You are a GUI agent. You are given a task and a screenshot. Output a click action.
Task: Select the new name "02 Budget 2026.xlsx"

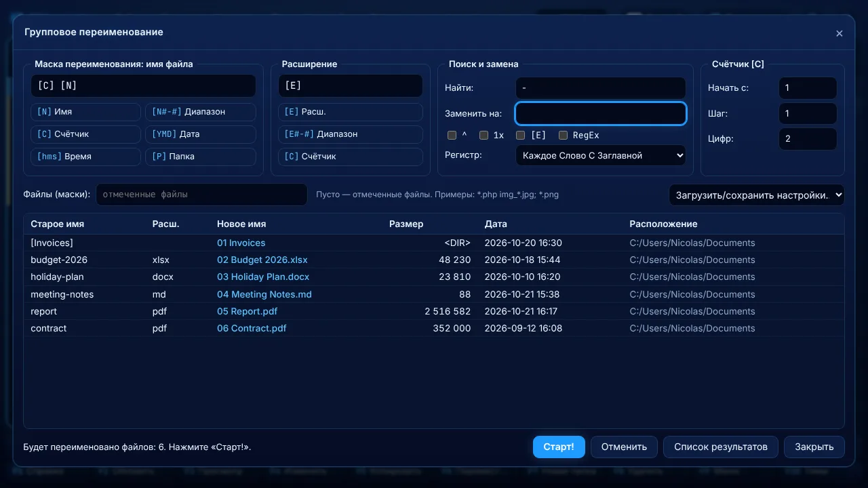[262, 260]
